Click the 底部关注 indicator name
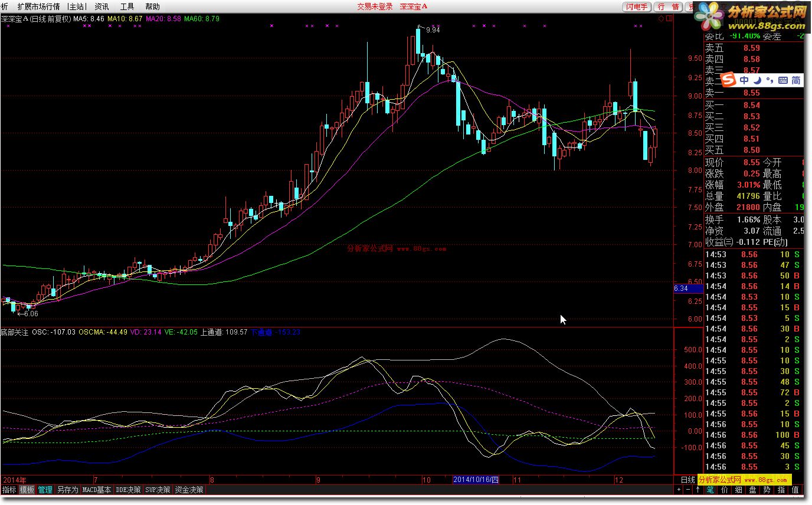 [x=15, y=332]
